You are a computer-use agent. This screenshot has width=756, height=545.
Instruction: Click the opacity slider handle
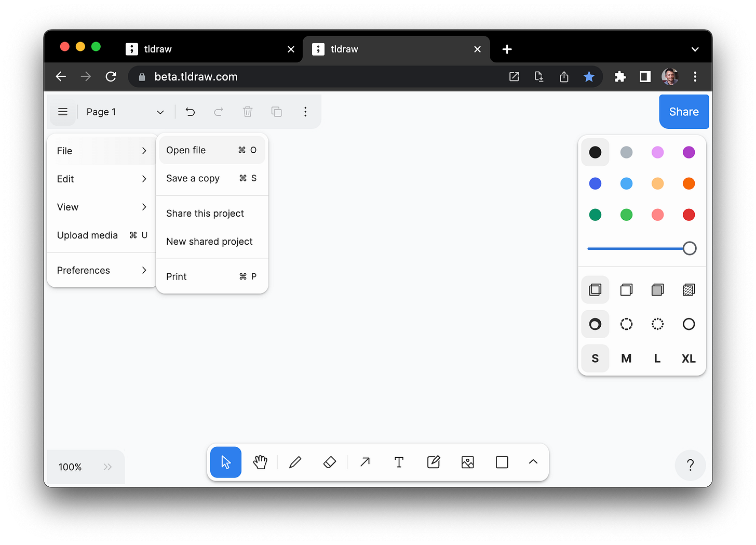[x=689, y=248]
